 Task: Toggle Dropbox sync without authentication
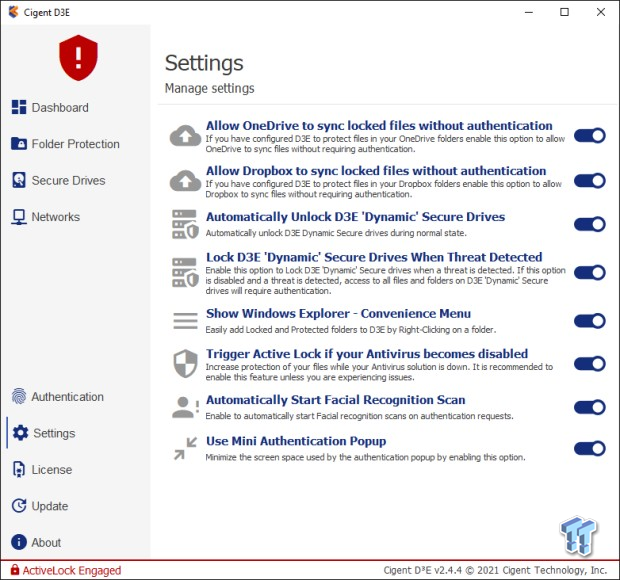tap(590, 181)
